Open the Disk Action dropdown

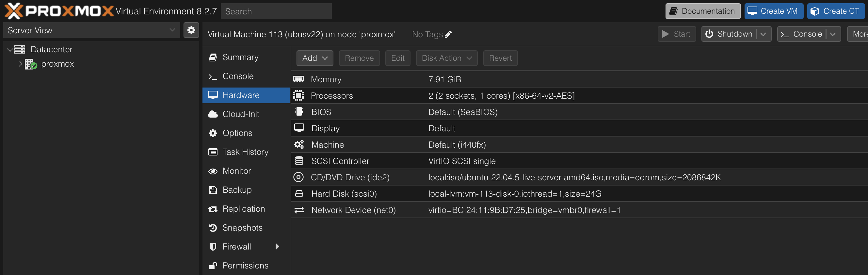[x=446, y=58]
